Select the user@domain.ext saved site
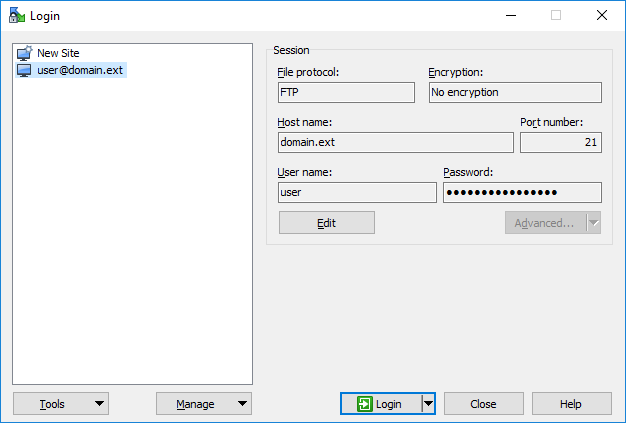 (x=71, y=70)
